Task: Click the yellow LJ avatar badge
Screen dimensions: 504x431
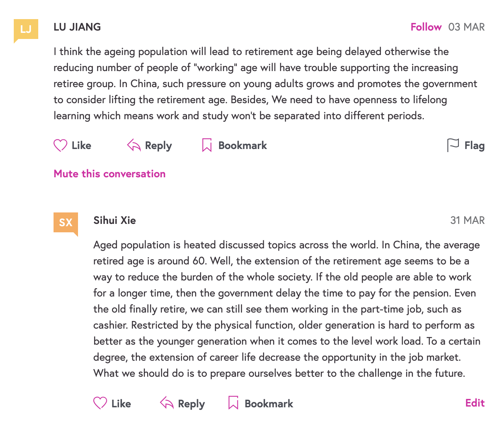Action: click(26, 29)
